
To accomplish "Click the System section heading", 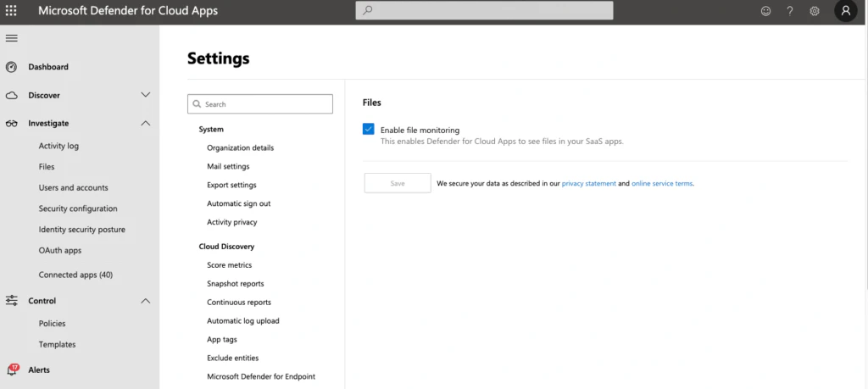I will point(211,130).
